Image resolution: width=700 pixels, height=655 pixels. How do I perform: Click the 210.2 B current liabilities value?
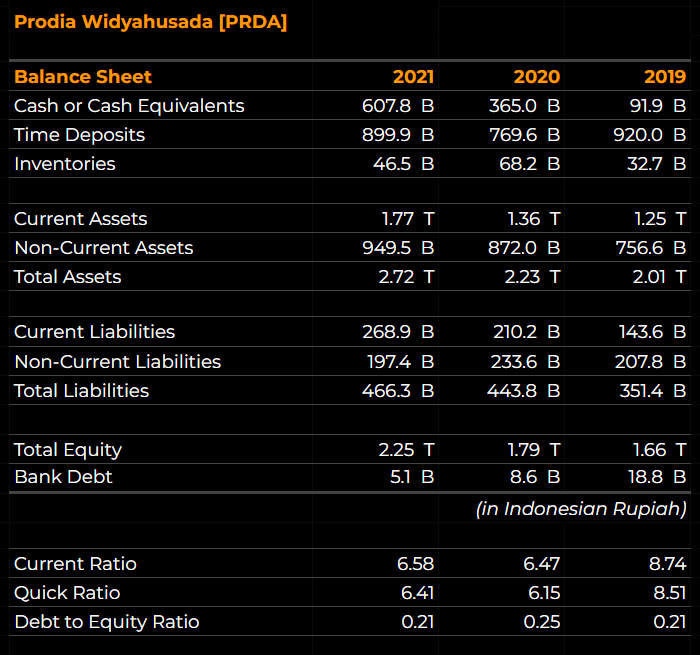(526, 332)
